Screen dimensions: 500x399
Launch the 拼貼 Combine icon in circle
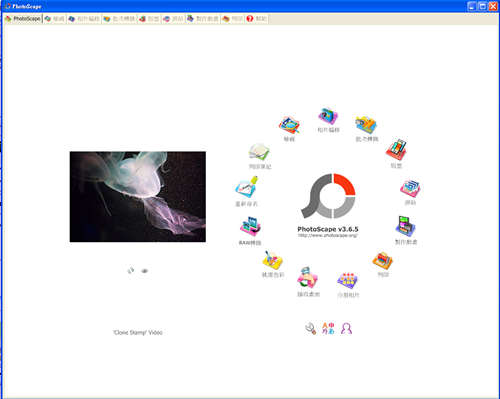tap(410, 189)
